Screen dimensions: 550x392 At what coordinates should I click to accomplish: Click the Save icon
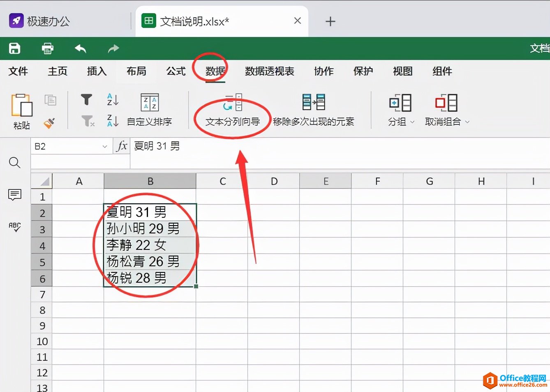click(x=14, y=48)
